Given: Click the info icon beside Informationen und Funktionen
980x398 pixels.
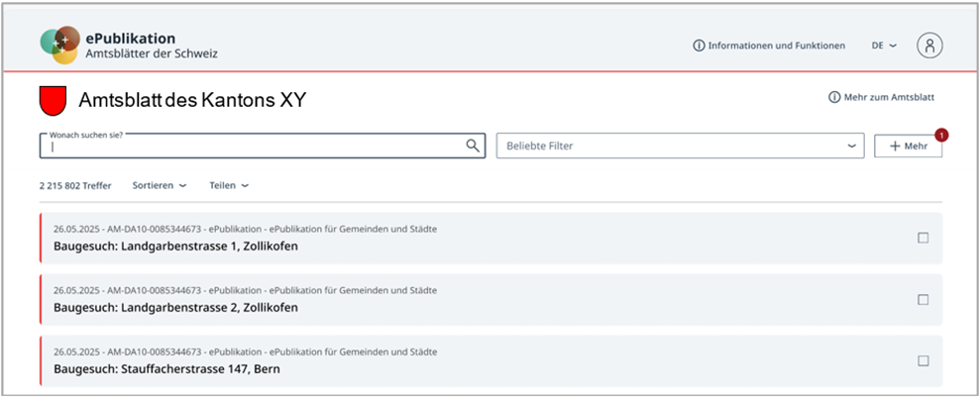Looking at the screenshot, I should [698, 46].
